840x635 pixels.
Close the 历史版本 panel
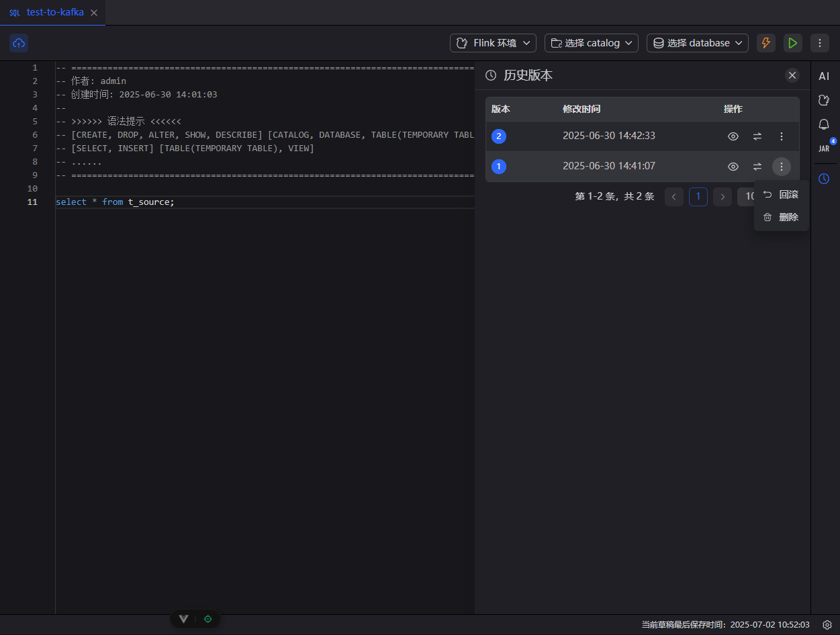(792, 75)
